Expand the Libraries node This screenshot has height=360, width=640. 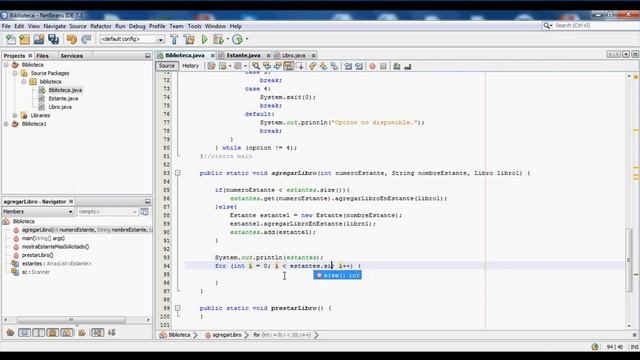[15, 116]
